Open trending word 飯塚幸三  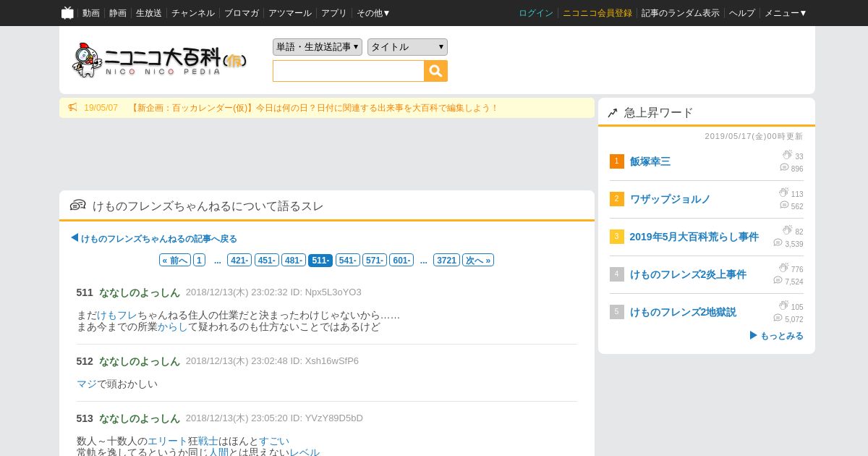click(x=650, y=161)
